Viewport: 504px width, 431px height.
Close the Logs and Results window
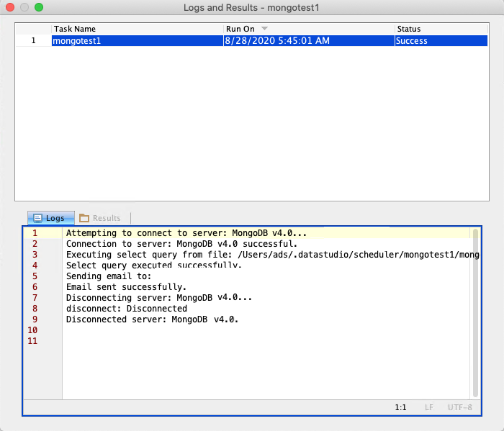(10, 7)
